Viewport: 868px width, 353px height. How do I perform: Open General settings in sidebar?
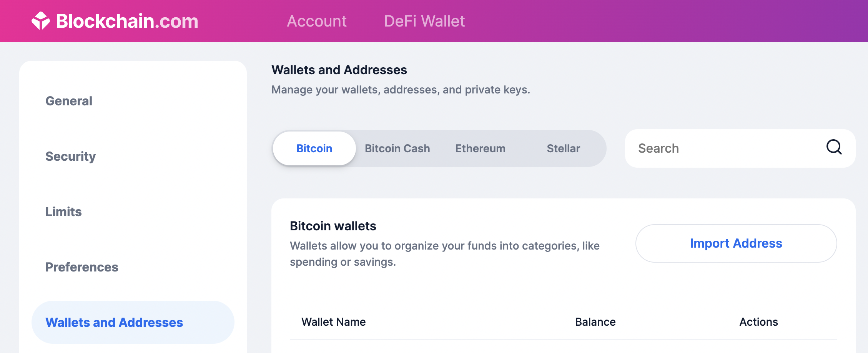point(69,101)
